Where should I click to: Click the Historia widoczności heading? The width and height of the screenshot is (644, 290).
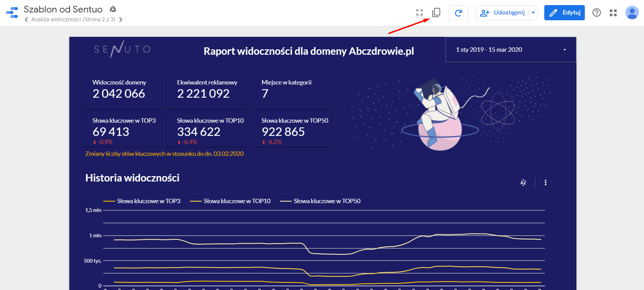pos(132,178)
